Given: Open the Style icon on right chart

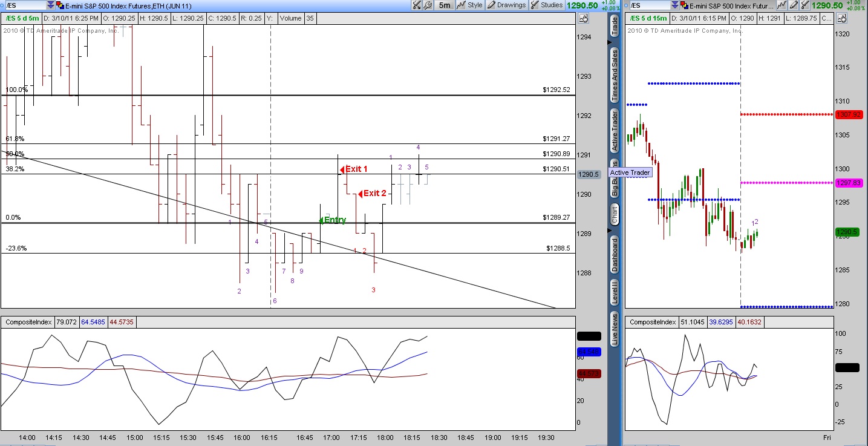Looking at the screenshot, I should pos(782,5).
